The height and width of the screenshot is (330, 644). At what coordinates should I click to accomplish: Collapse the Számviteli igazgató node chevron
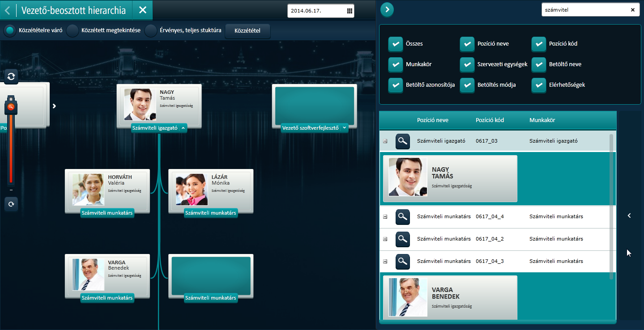coord(183,128)
